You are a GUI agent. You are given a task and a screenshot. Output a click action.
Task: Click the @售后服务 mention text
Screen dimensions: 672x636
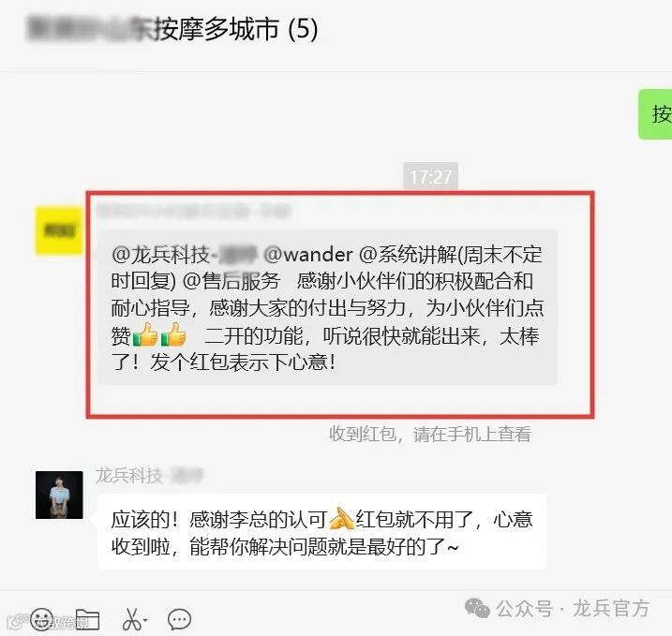tap(231, 281)
